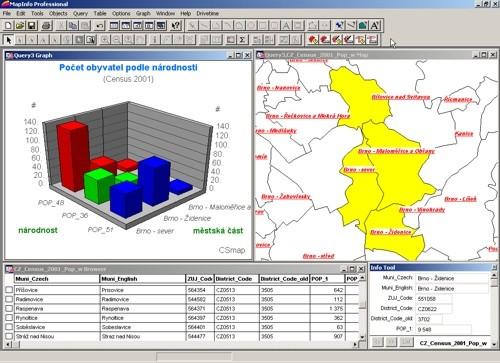Click the New Table icon

pyautogui.click(x=8, y=26)
